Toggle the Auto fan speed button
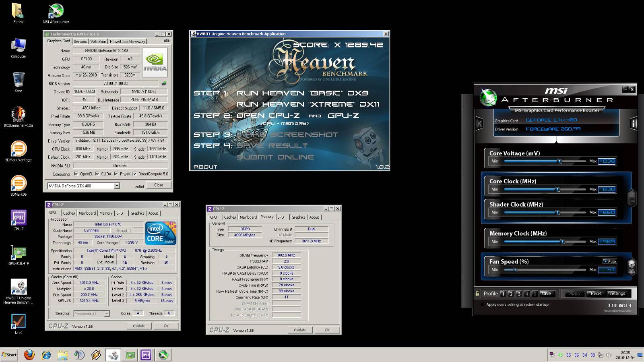 [x=609, y=261]
